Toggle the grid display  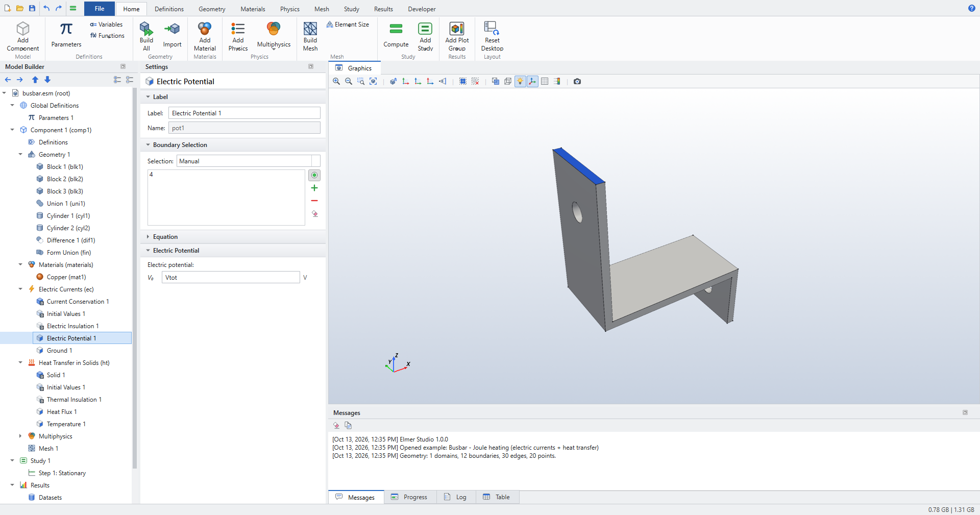click(545, 81)
